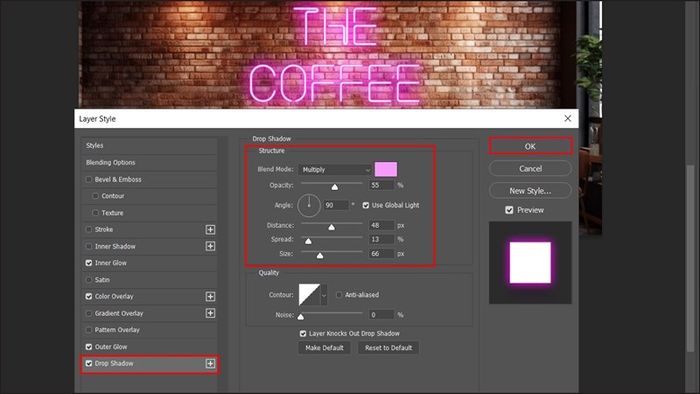Click plus icon next to Gradient Overlay
The image size is (700, 394).
(210, 313)
